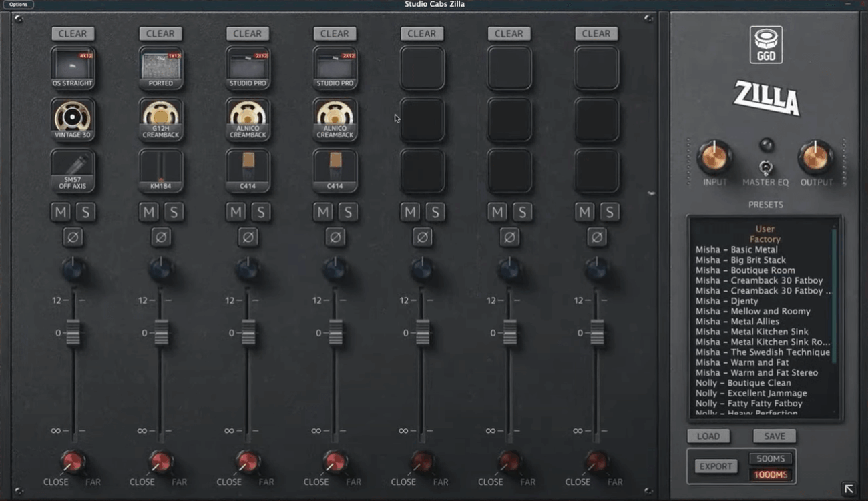Select the G12H CREAMBACK speaker on channel two

pos(160,119)
